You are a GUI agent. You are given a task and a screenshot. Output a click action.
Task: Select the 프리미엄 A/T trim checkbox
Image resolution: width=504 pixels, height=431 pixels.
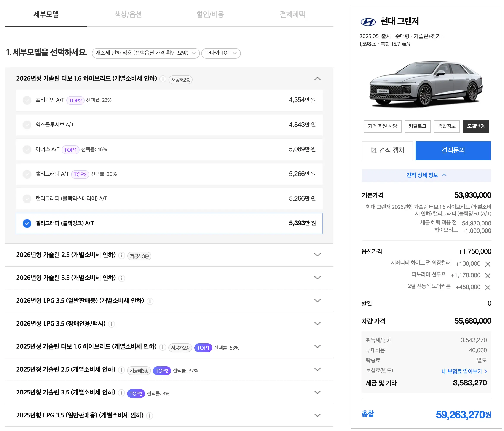[x=27, y=100]
